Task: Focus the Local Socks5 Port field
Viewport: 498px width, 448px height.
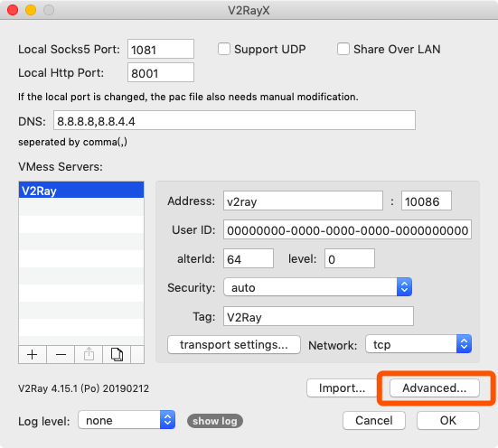Action: (x=161, y=49)
